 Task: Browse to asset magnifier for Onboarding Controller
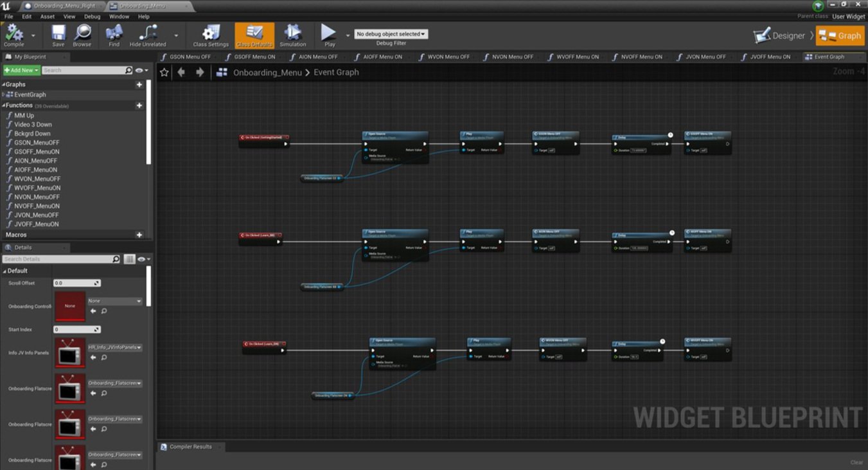point(104,311)
